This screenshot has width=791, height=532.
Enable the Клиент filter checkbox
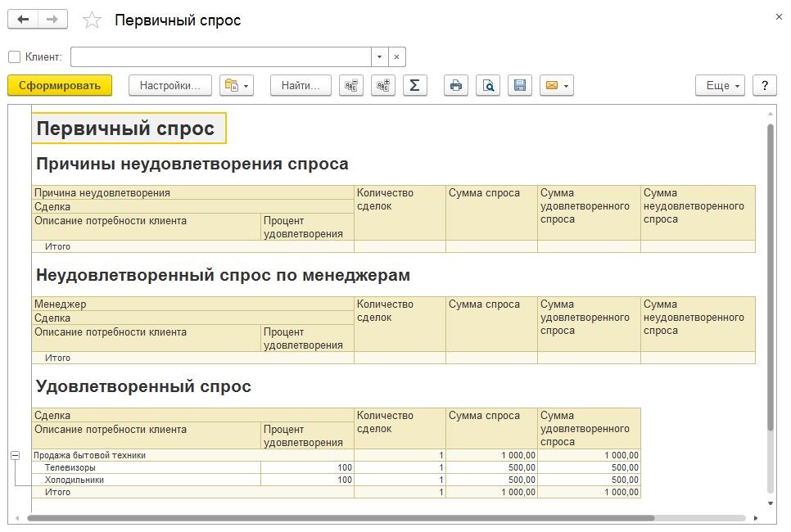point(15,57)
